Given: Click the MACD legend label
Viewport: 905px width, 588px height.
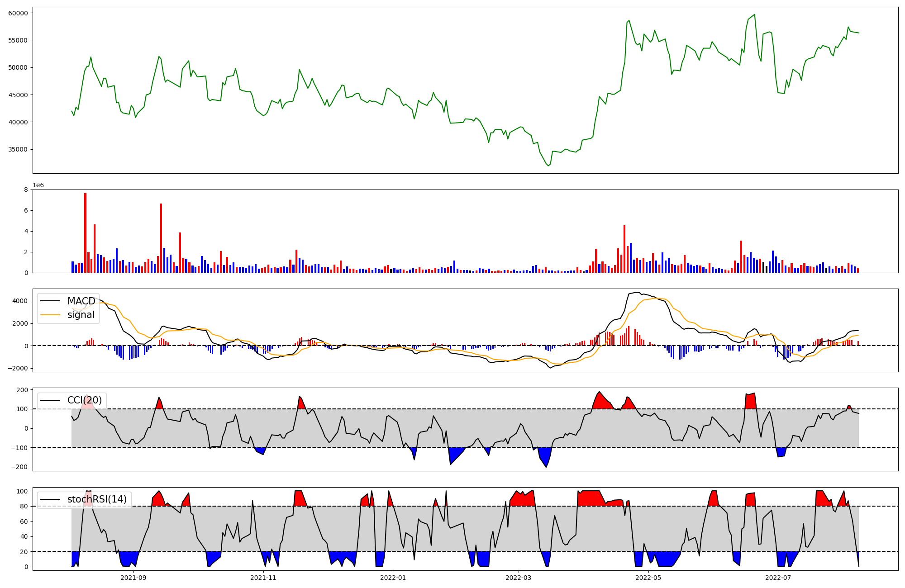Looking at the screenshot, I should tap(81, 301).
